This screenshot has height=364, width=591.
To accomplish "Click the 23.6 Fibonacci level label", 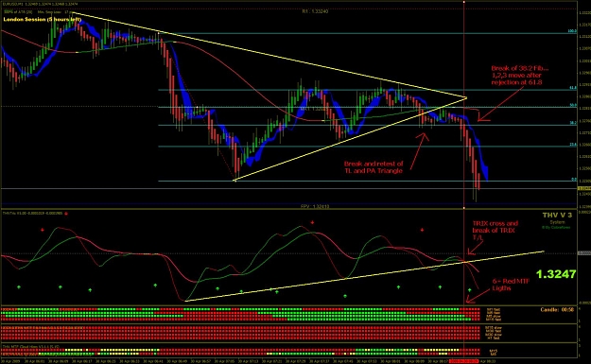I will coord(572,145).
